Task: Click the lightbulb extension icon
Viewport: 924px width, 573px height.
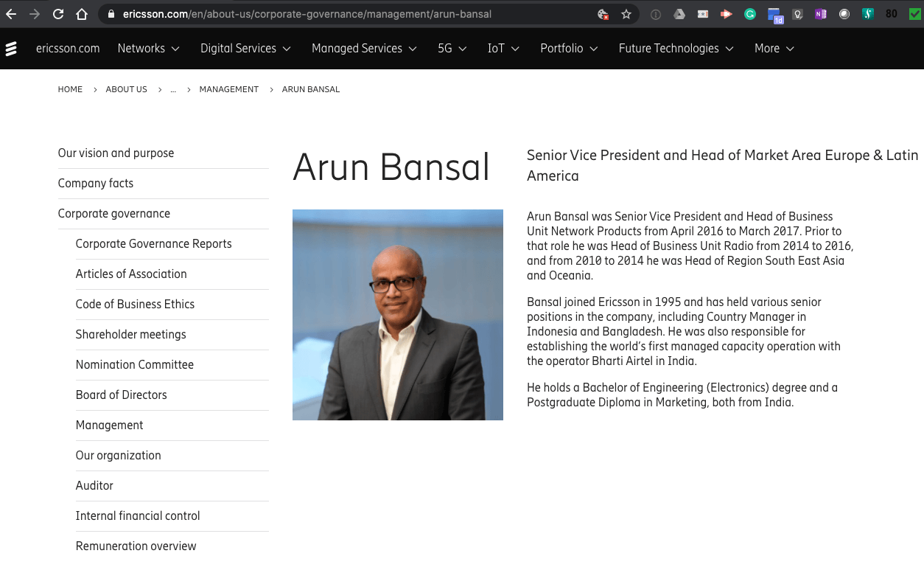Action: click(x=798, y=13)
